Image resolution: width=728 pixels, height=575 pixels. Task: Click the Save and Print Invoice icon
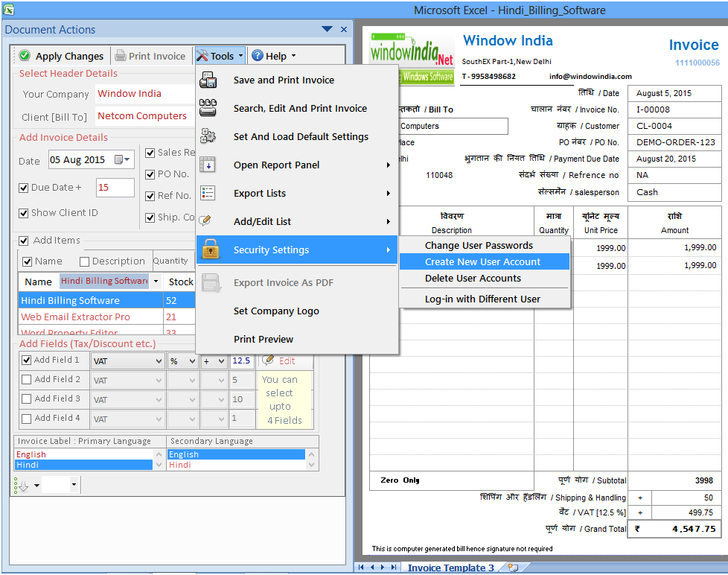pos(208,80)
